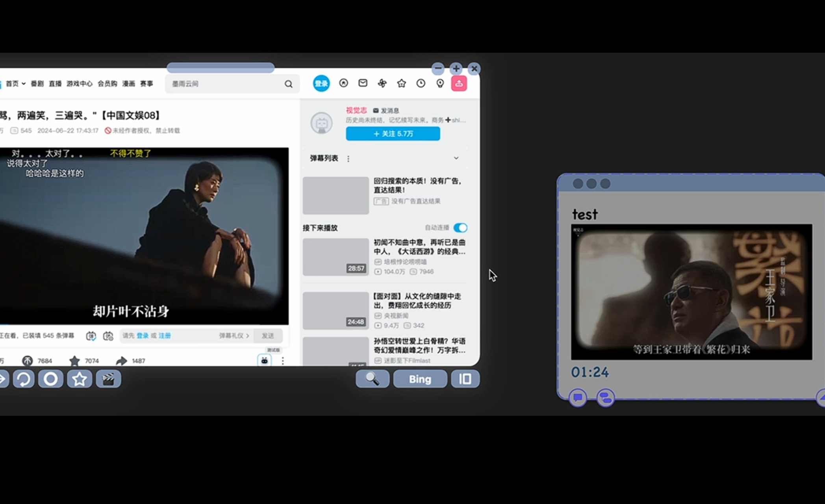Screen dimensions: 825x504
Task: Click the 注册 link in the danmaku box
Action: 165,336
